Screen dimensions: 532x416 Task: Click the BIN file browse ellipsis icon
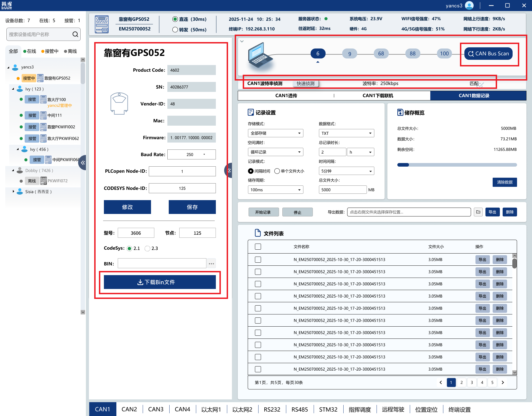pos(211,263)
